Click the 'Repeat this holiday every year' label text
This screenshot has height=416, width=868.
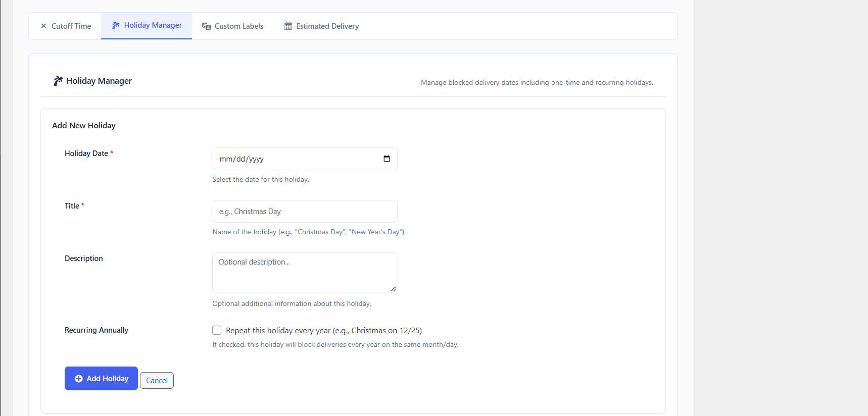click(x=323, y=331)
